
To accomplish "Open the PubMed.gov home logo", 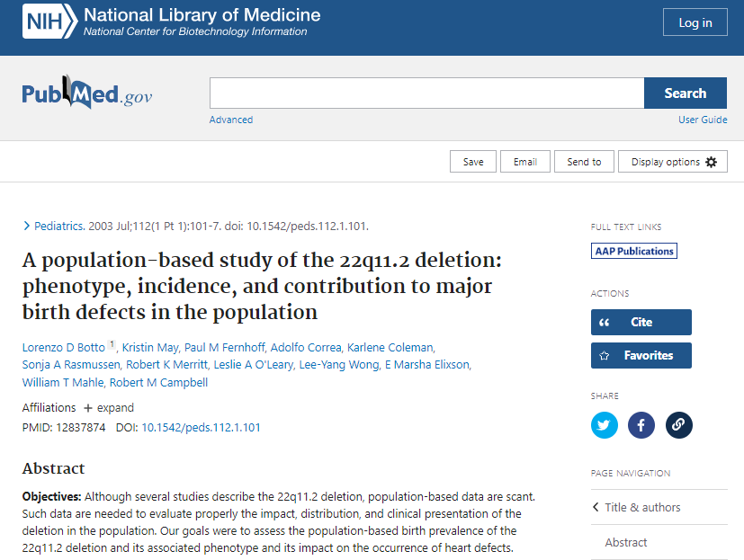I will [x=87, y=93].
